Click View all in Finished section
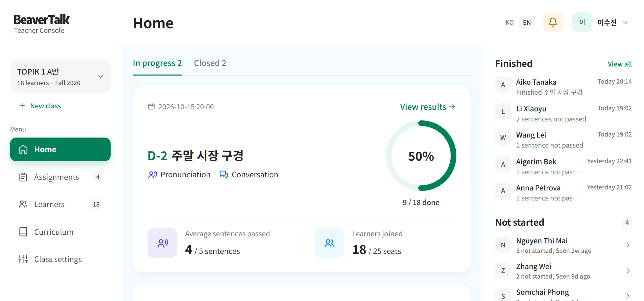Screen dimensions: 644x301 click(620, 64)
